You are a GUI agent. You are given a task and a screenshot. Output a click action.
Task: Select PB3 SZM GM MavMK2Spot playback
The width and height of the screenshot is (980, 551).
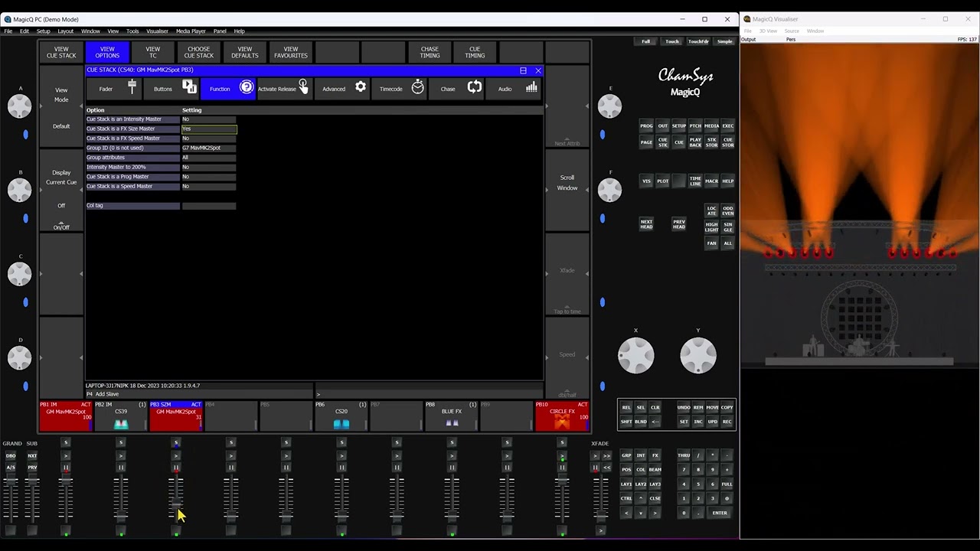coord(175,416)
